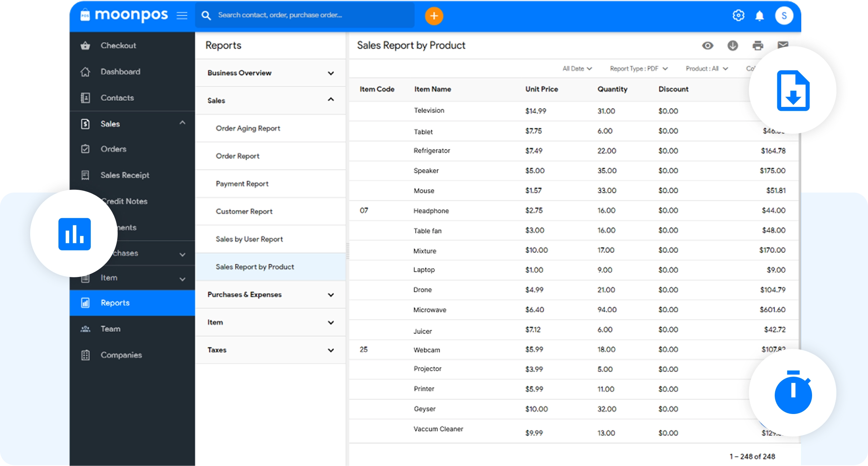Screen dimensions: 868x466
Task: Toggle the hamburger menu beside moonpos logo
Action: (182, 15)
